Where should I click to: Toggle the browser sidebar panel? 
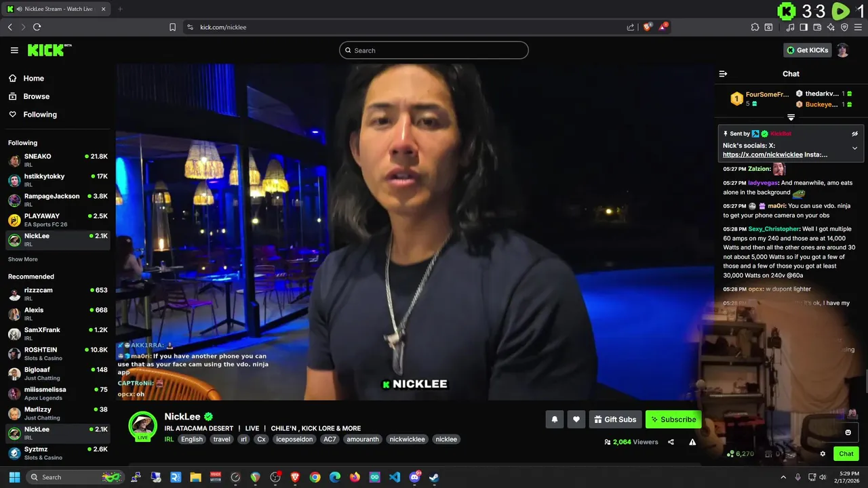pyautogui.click(x=804, y=27)
